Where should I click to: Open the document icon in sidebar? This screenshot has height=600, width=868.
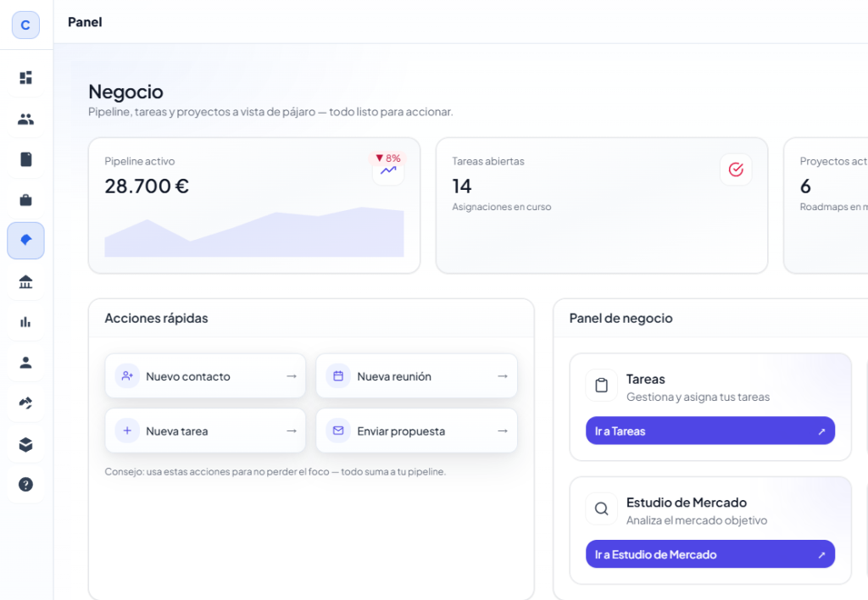coord(25,159)
